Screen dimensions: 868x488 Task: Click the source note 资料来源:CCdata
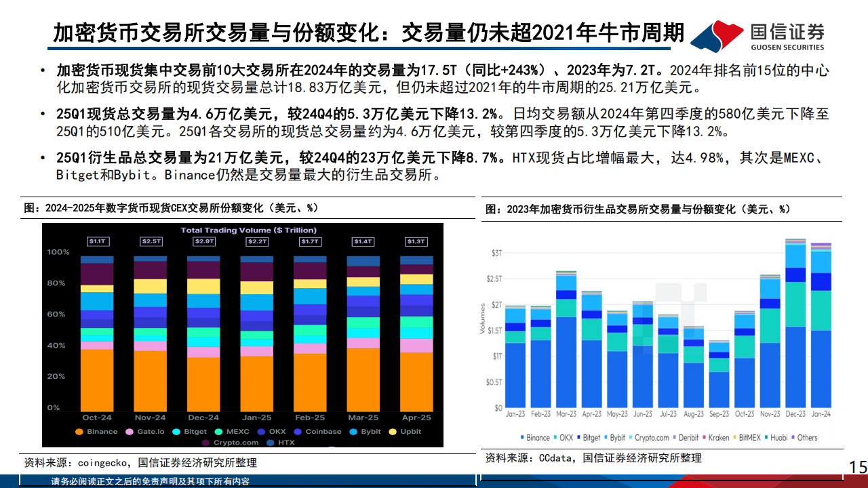[x=593, y=458]
